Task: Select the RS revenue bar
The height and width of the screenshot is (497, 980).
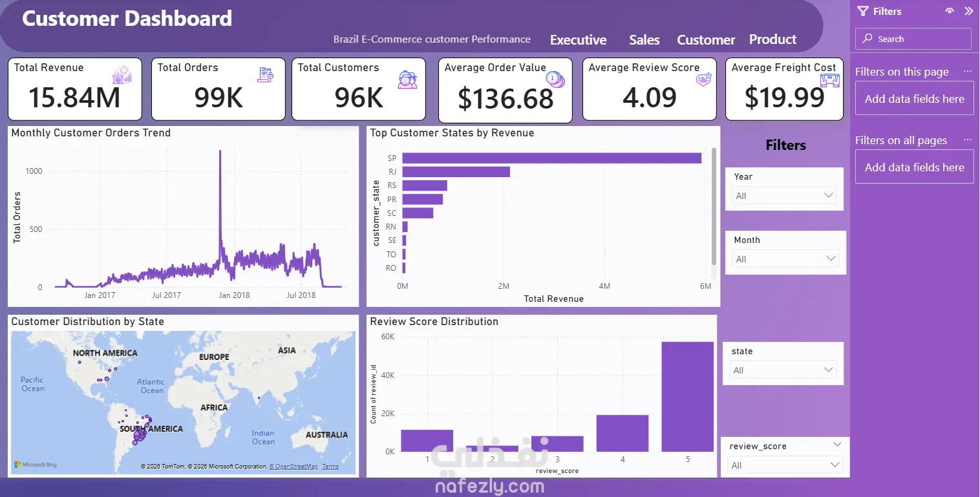Action: (x=425, y=185)
